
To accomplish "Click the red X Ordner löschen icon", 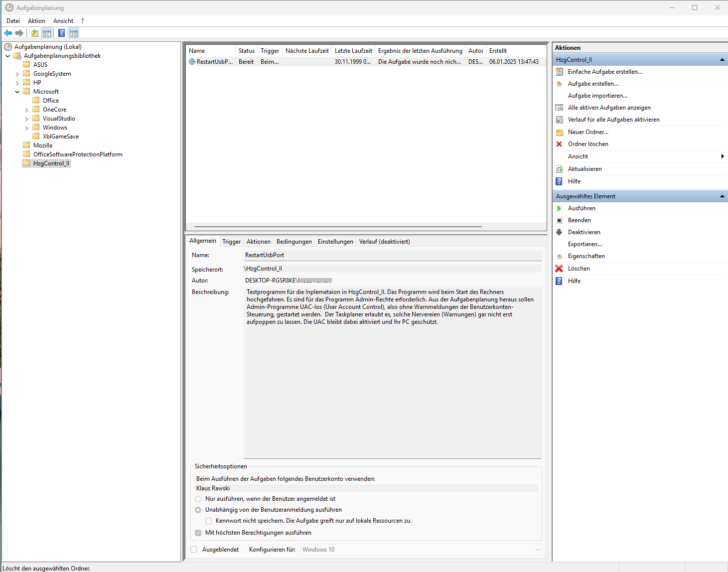I will [559, 144].
